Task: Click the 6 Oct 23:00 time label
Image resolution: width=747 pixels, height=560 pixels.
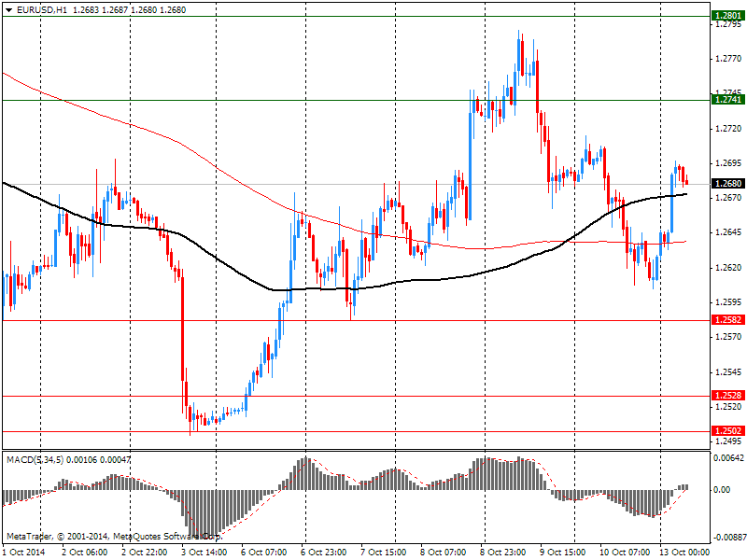Action: coord(323,552)
